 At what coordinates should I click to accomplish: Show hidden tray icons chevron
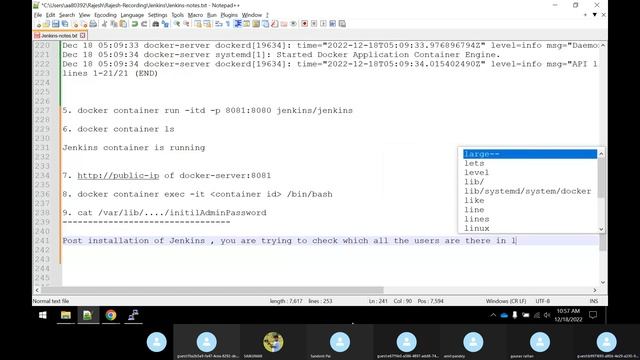[493, 315]
